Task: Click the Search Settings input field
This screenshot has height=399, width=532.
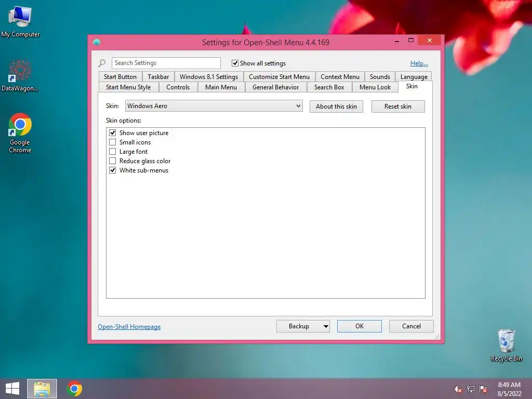Action: [166, 63]
